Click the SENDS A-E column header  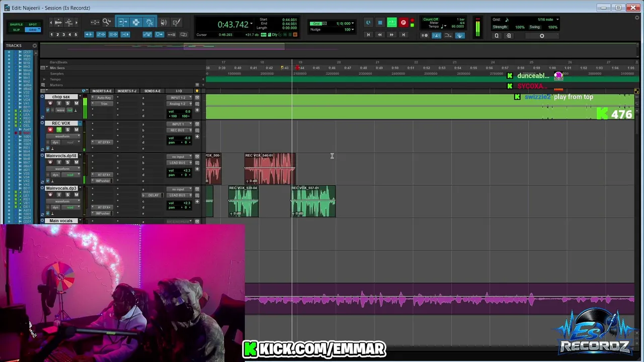point(152,91)
